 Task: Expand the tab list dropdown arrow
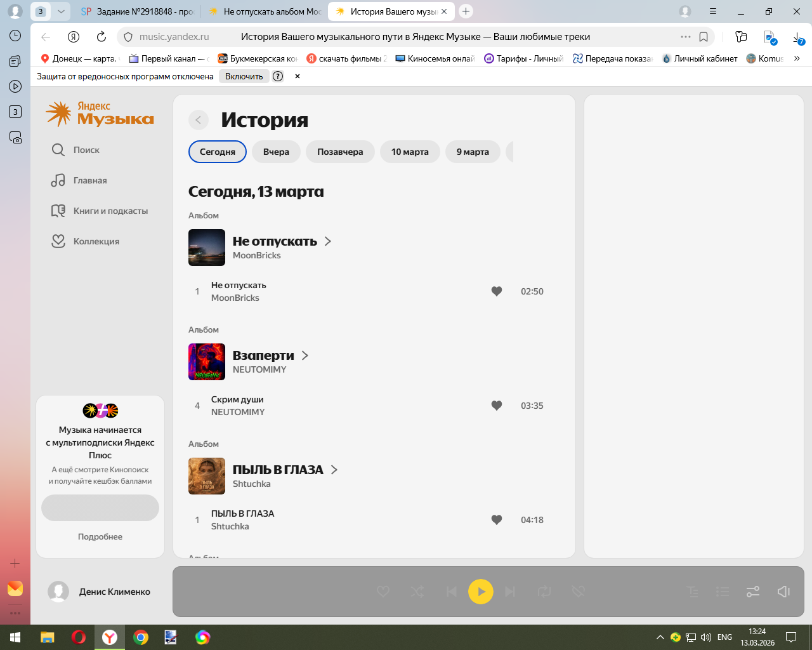61,11
